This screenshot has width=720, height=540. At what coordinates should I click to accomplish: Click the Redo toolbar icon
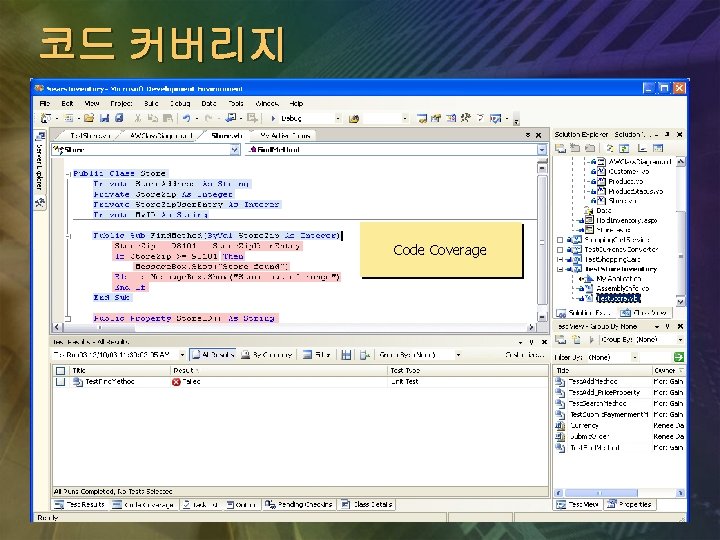208,118
